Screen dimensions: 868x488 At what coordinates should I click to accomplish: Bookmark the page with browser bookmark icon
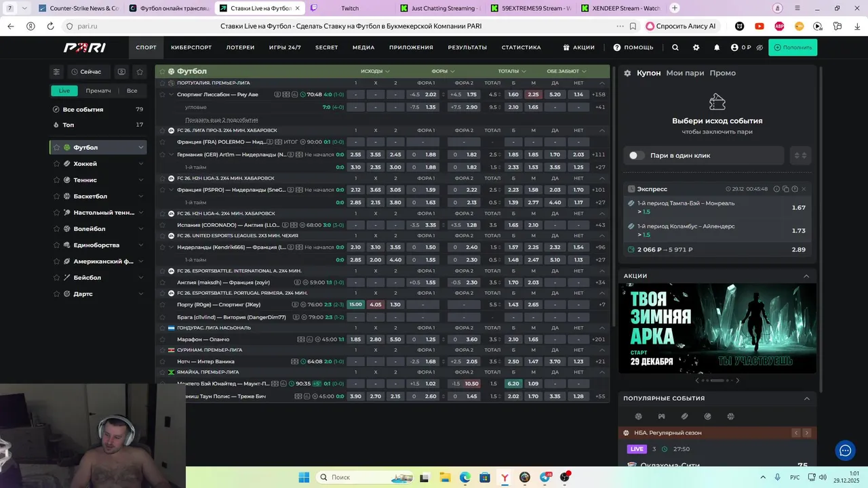click(633, 26)
